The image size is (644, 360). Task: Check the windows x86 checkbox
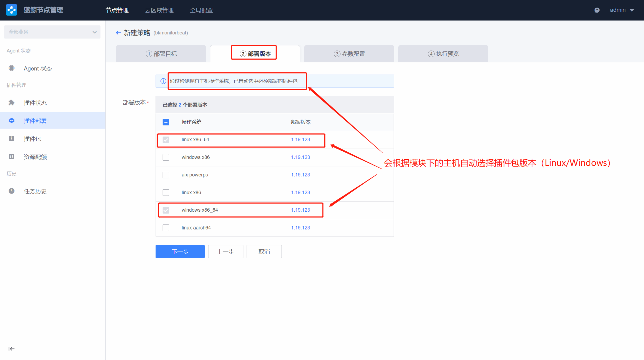click(x=166, y=157)
